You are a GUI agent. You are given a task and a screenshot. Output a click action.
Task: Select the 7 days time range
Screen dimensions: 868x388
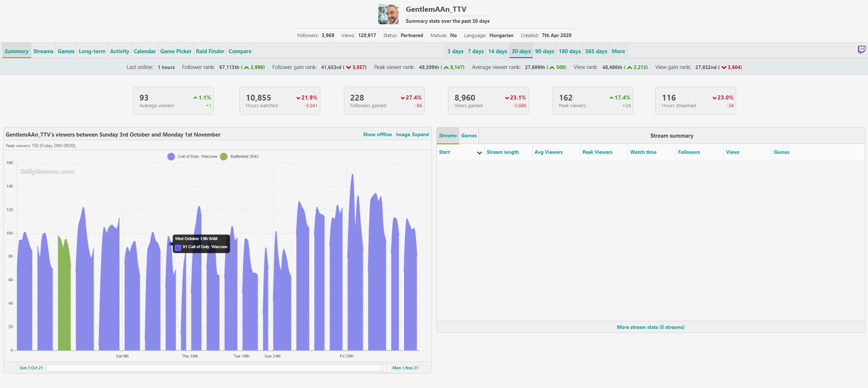[475, 51]
